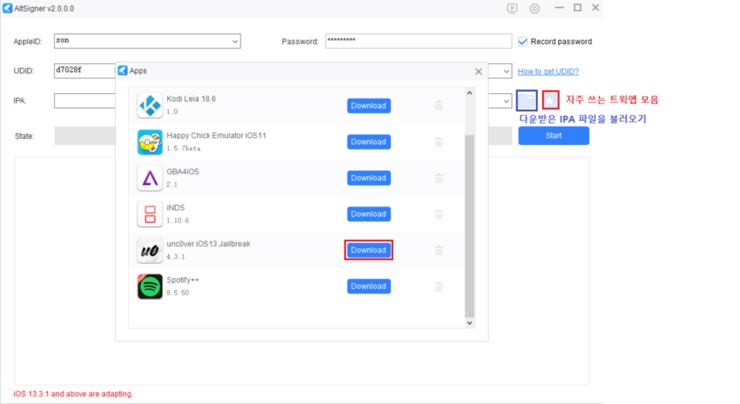Click the unc0ver jailbreak app icon
This screenshot has width=740, height=404.
click(150, 251)
